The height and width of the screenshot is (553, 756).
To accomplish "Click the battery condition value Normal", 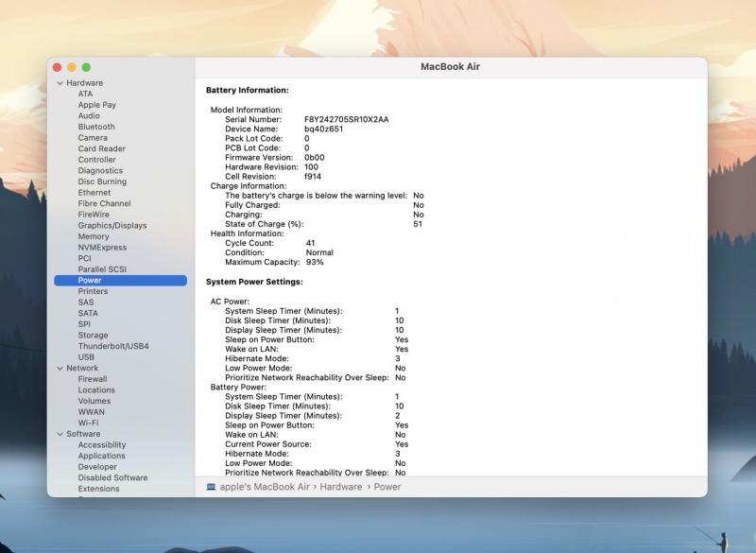I will pyautogui.click(x=319, y=252).
